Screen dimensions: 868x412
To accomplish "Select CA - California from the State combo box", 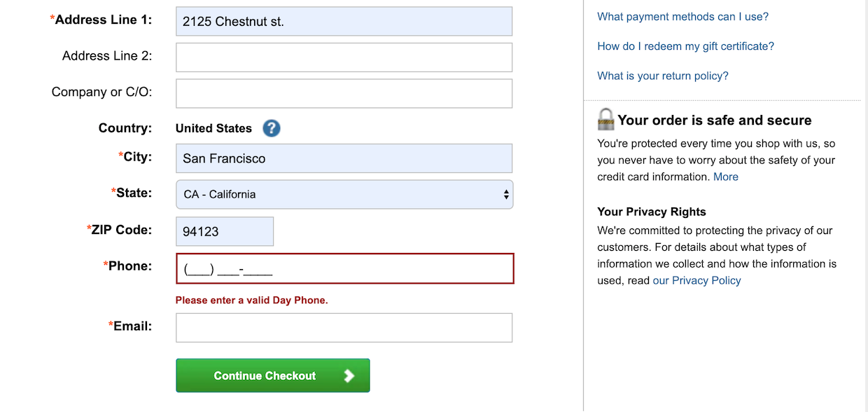I will point(344,194).
